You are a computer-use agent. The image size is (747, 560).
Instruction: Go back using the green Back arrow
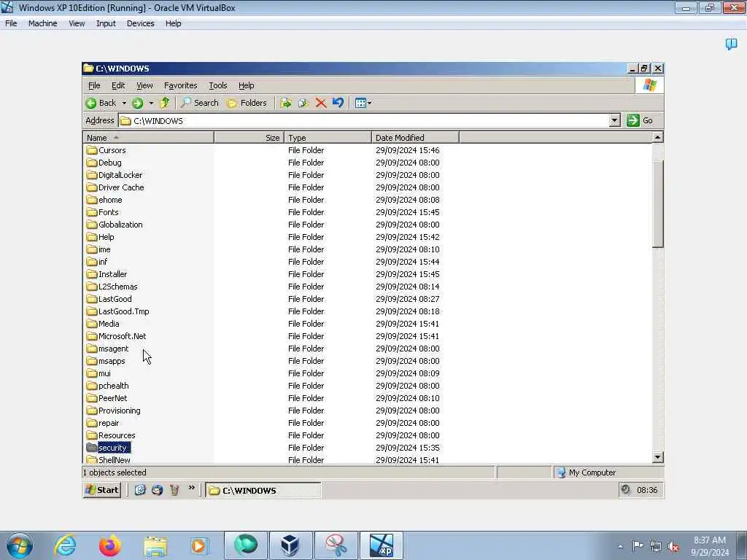[x=101, y=103]
